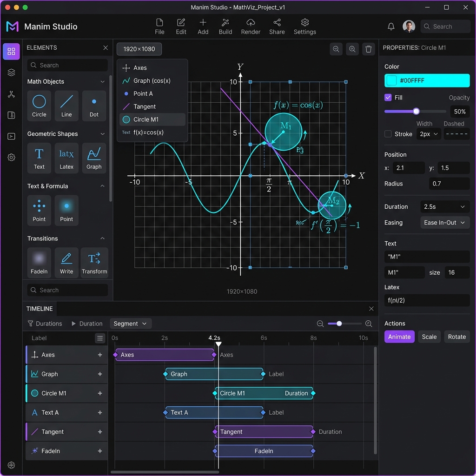Close the Elements panel
The image size is (476, 476).
[x=106, y=48]
